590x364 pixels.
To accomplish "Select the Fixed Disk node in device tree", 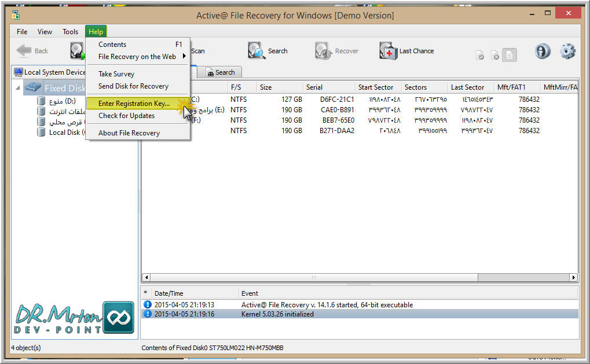I will pos(54,88).
